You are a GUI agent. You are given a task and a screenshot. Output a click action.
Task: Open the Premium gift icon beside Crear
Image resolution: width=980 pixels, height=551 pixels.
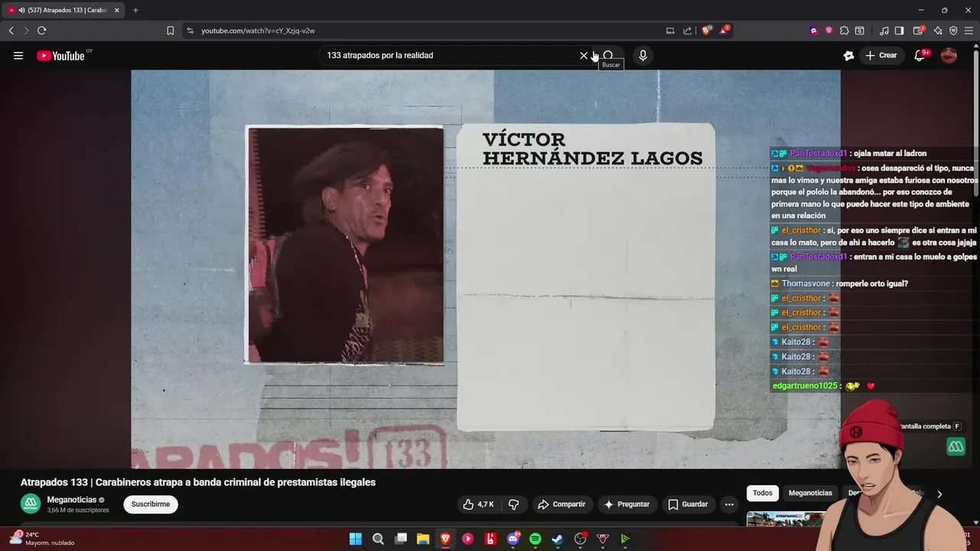[848, 55]
